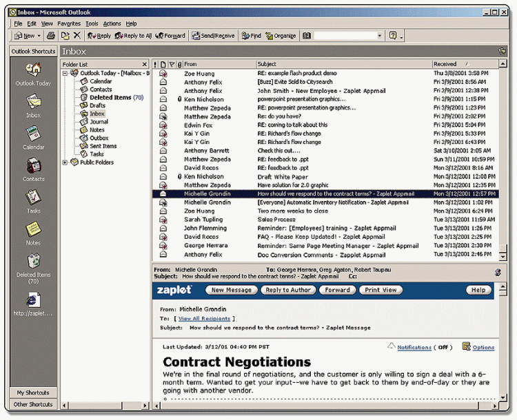
Task: Sort by Icon column header
Action: coord(163,64)
